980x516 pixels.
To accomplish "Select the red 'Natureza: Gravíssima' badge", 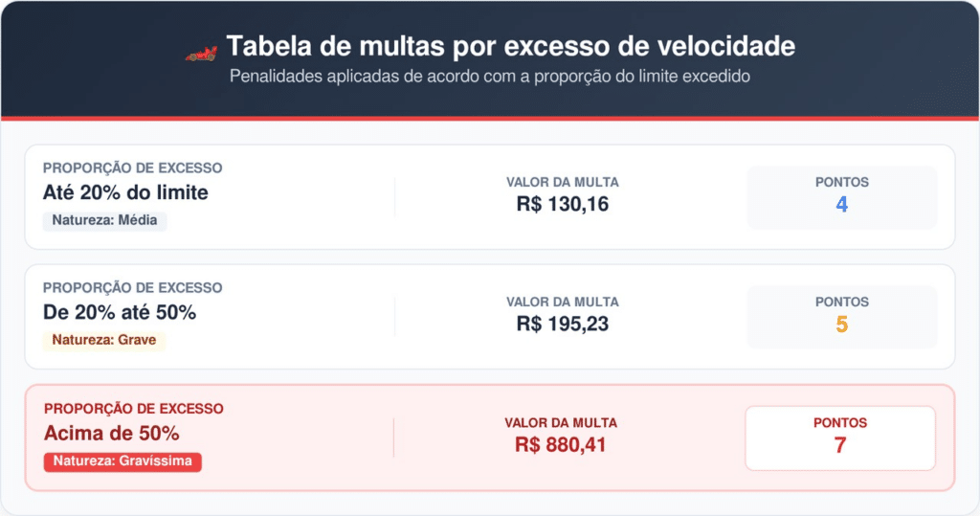I will 122,461.
